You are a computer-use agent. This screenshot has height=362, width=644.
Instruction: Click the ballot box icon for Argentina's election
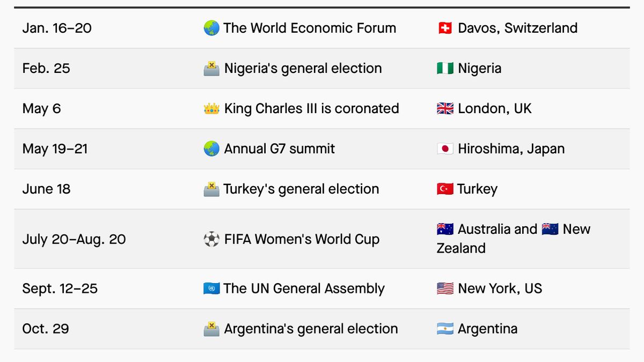pyautogui.click(x=211, y=329)
